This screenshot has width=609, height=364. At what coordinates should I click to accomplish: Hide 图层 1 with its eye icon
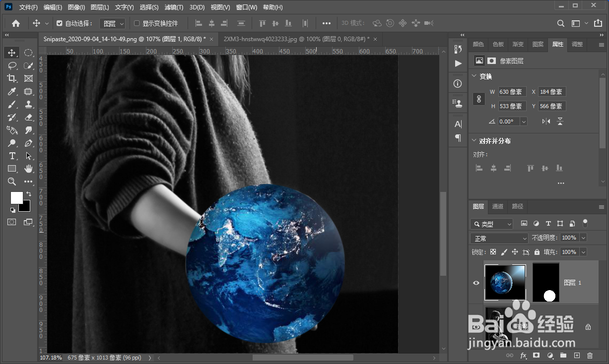pyautogui.click(x=476, y=283)
